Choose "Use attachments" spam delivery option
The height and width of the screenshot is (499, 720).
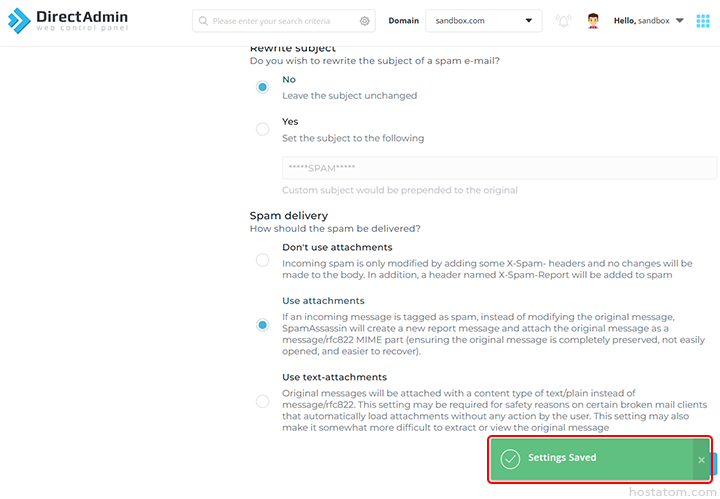coord(262,325)
